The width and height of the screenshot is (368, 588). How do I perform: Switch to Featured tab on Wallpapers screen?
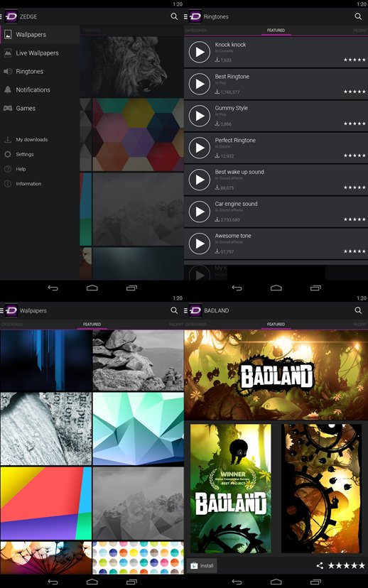coord(92,325)
